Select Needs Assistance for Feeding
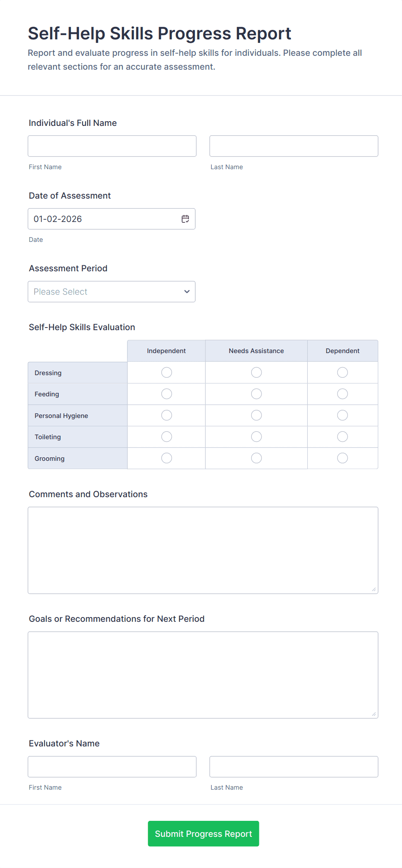This screenshot has height=868, width=402. point(256,394)
